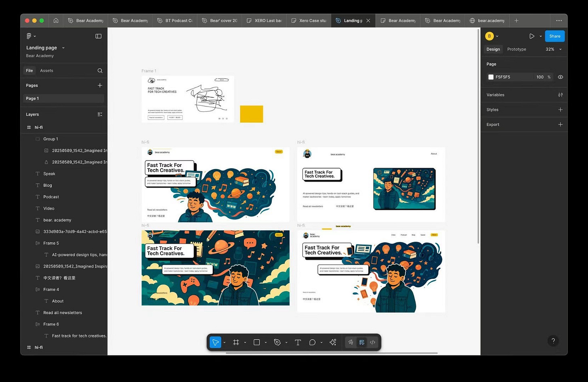Select the Frame 1 wireframe on canvas
Screen dimensions: 588x382
[x=188, y=99]
